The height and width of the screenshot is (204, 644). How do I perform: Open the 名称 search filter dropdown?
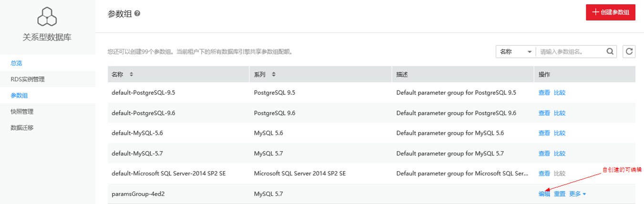pyautogui.click(x=516, y=51)
